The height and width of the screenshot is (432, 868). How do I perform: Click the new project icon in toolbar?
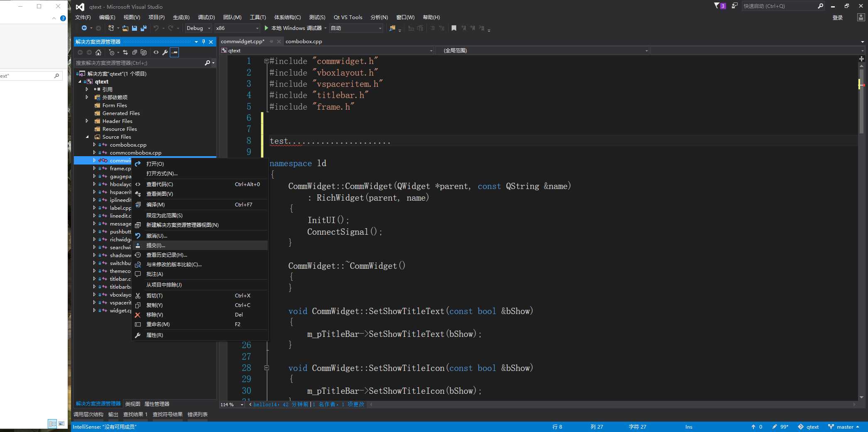coord(111,28)
